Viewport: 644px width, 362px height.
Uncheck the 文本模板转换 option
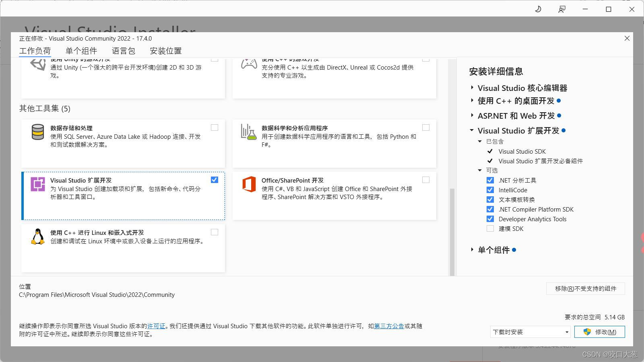[x=490, y=200]
